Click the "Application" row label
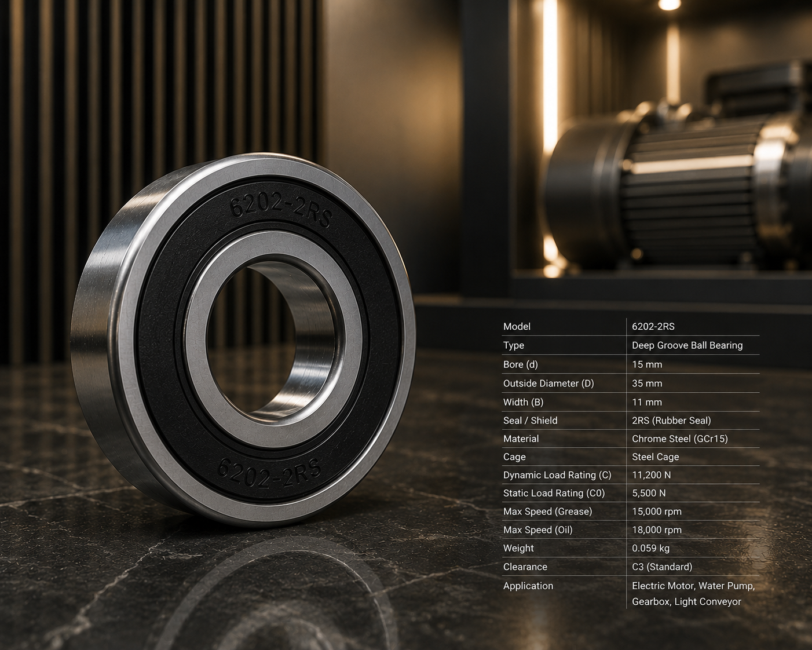Image resolution: width=812 pixels, height=650 pixels. (528, 586)
